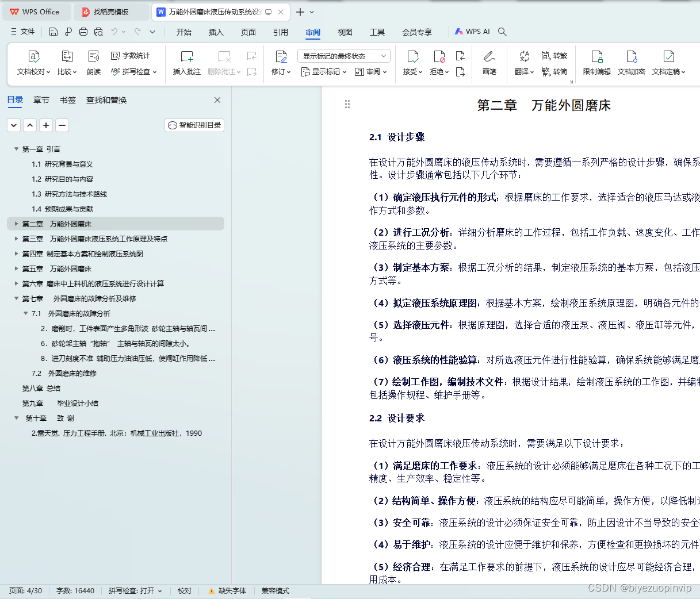Switch to 书签 tab in navigation panel
The image size is (700, 599).
click(68, 100)
